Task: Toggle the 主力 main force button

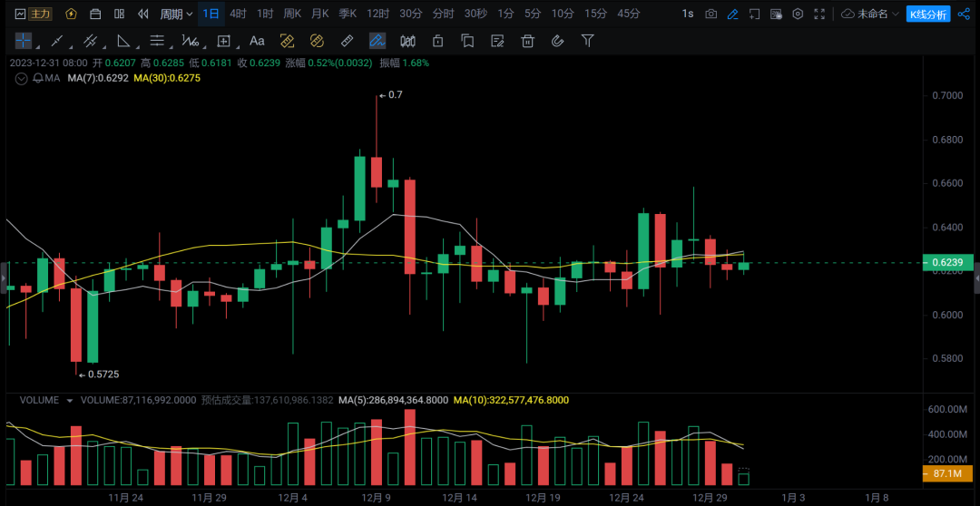Action: (x=42, y=14)
